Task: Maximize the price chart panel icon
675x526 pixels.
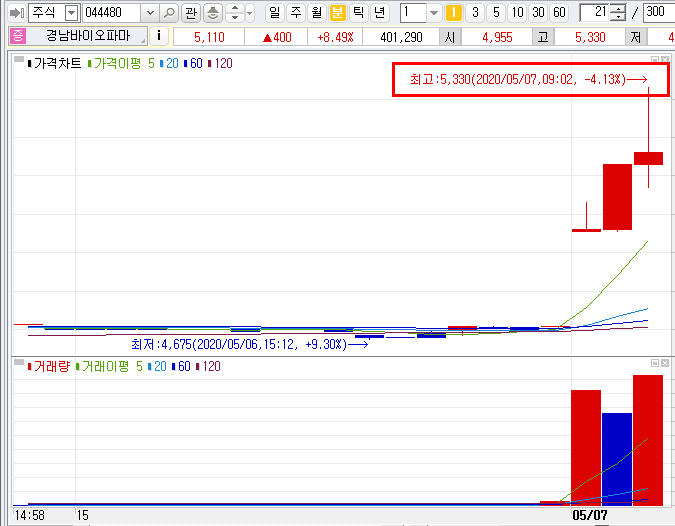Action: tap(655, 60)
